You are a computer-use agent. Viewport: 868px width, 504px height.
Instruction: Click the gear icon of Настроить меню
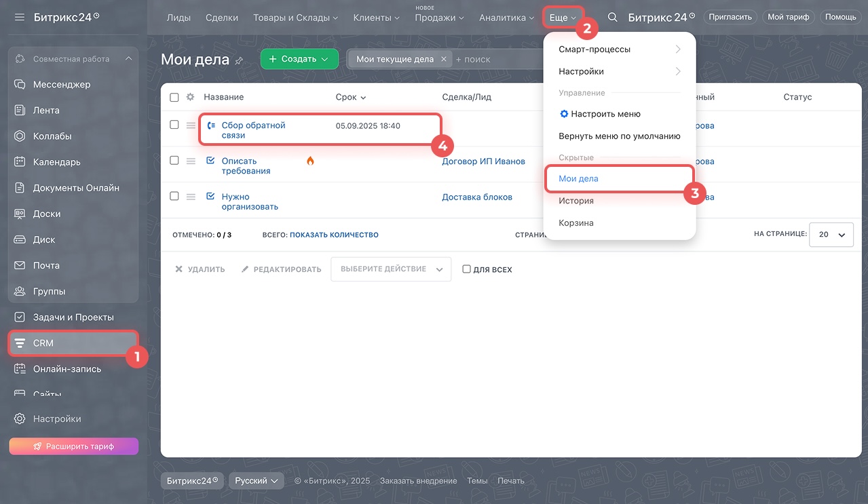pos(563,114)
